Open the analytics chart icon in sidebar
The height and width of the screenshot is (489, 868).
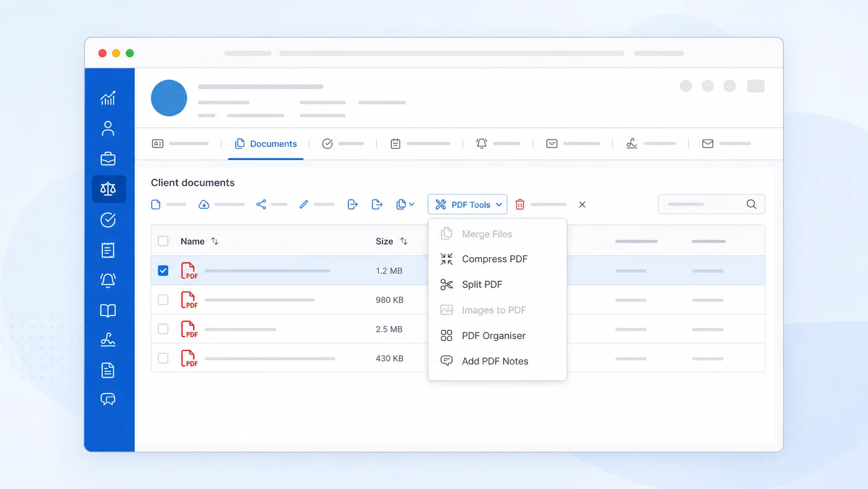(x=108, y=98)
